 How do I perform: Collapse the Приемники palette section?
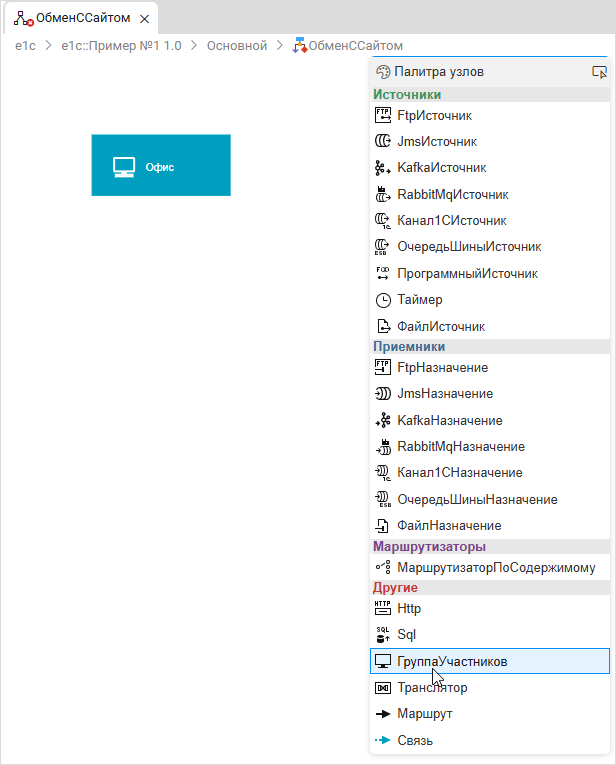(x=409, y=347)
